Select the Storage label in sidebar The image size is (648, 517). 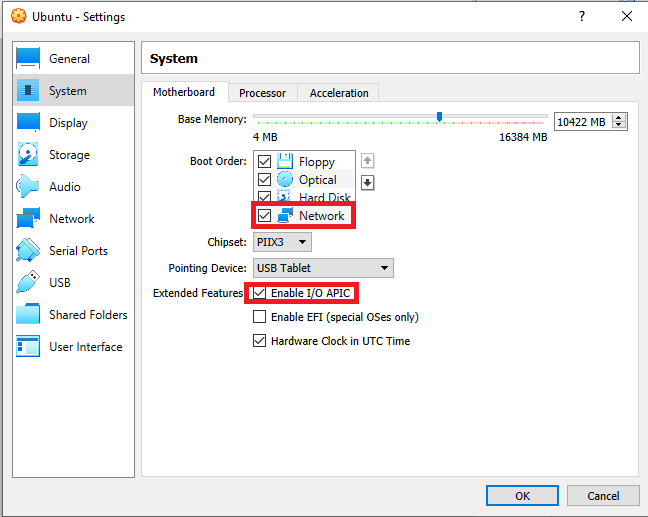pyautogui.click(x=69, y=155)
